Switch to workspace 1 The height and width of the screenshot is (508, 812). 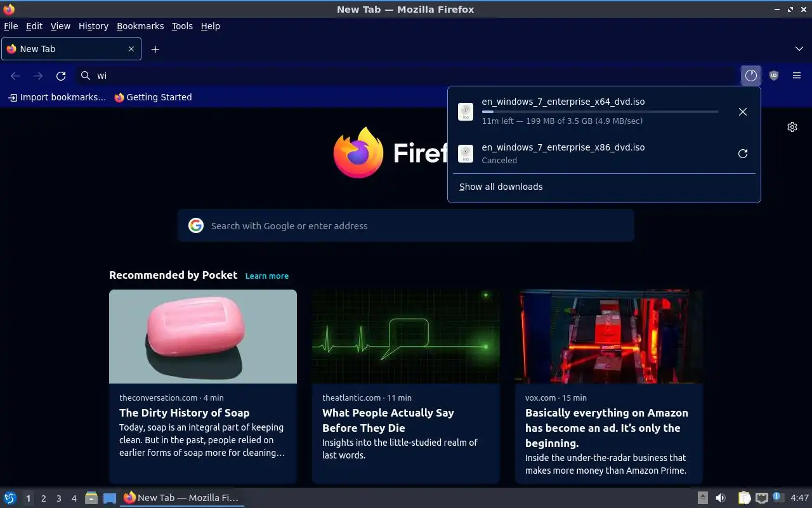click(28, 498)
